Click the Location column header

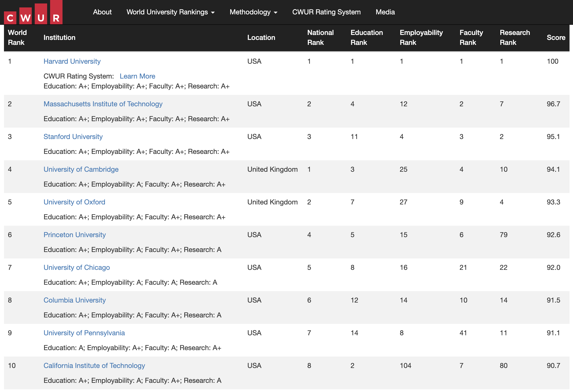click(x=261, y=37)
